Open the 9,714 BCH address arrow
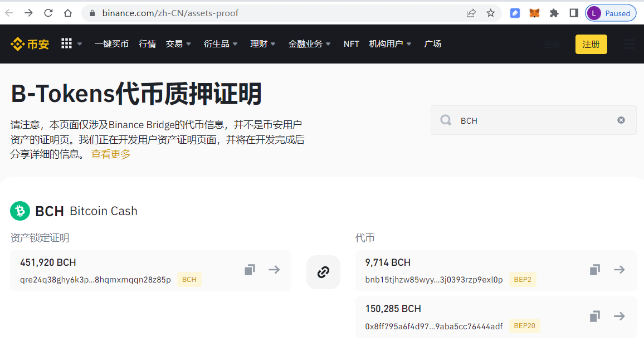The width and height of the screenshot is (644, 346). pyautogui.click(x=619, y=270)
